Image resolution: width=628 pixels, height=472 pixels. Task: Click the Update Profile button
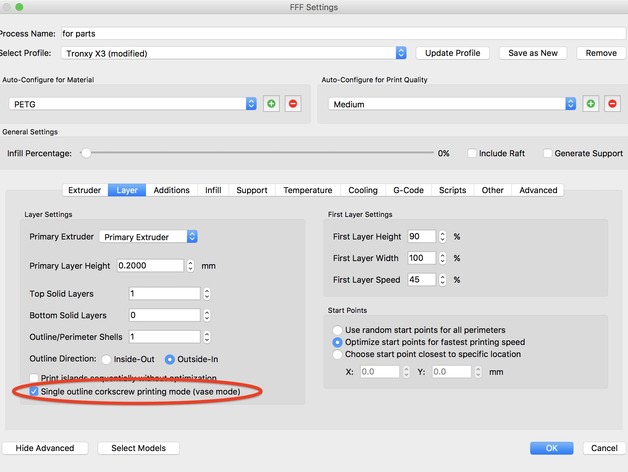[x=454, y=53]
